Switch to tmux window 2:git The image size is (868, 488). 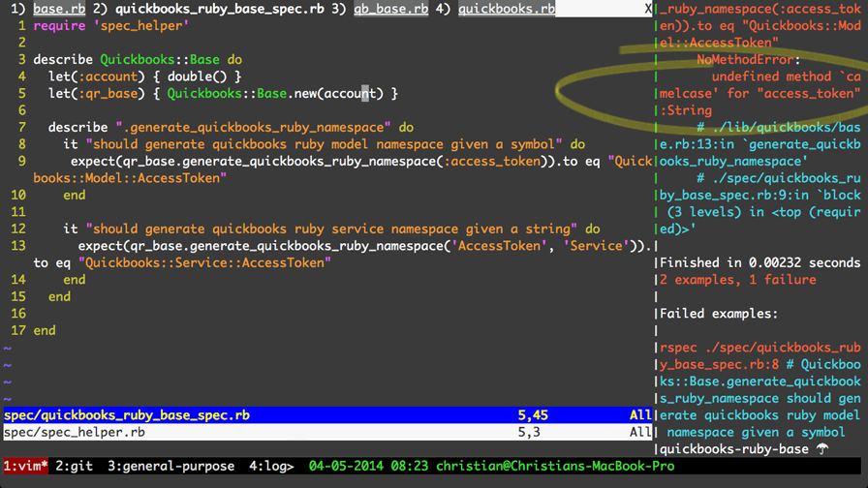coord(75,466)
